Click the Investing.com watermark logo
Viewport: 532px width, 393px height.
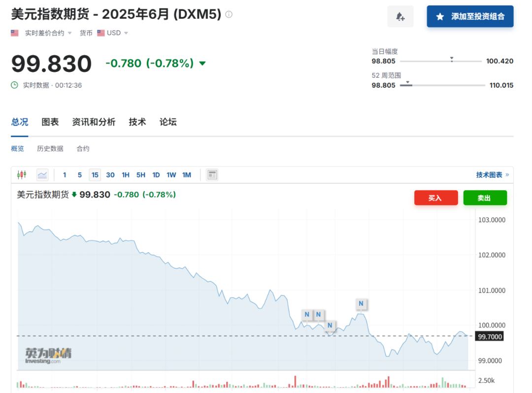coord(48,356)
